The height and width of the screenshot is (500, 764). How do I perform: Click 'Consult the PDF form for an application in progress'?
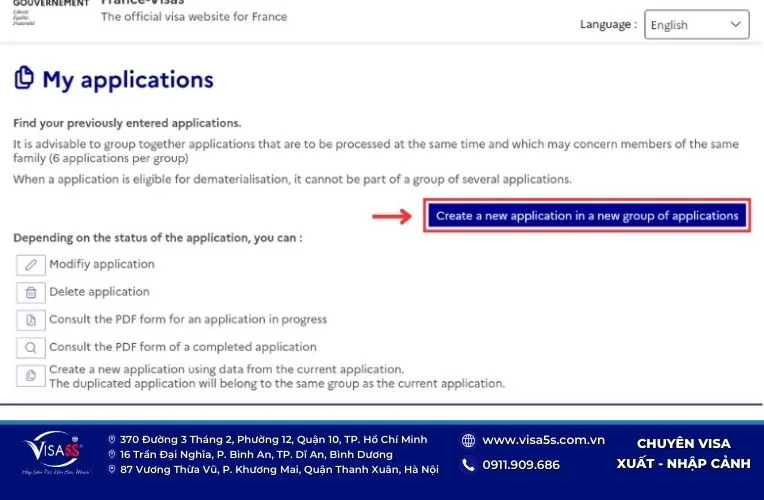click(188, 320)
